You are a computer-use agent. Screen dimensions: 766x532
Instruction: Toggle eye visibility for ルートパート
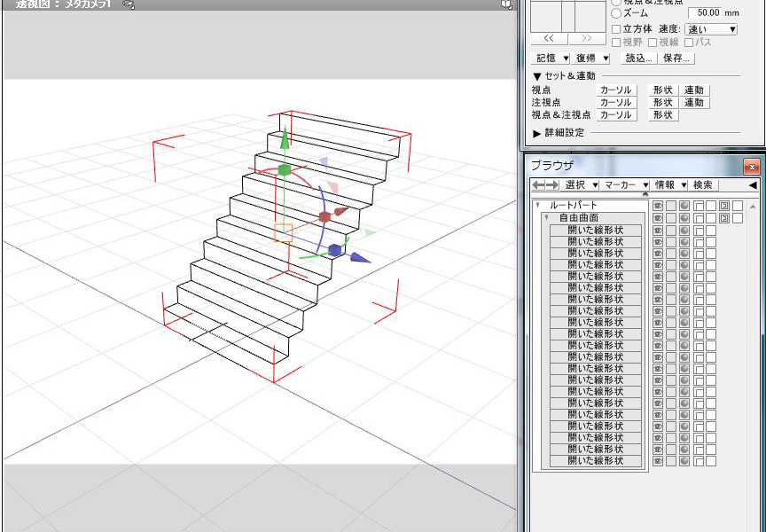pyautogui.click(x=658, y=206)
